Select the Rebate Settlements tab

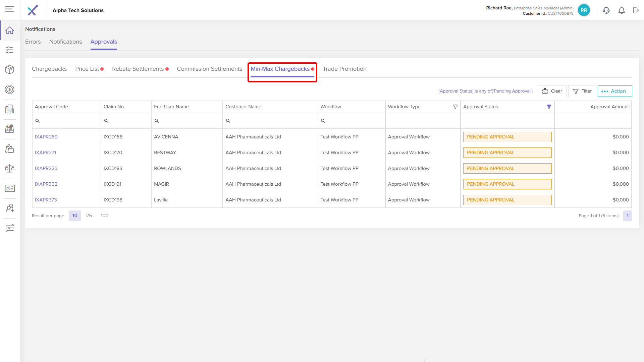(138, 69)
